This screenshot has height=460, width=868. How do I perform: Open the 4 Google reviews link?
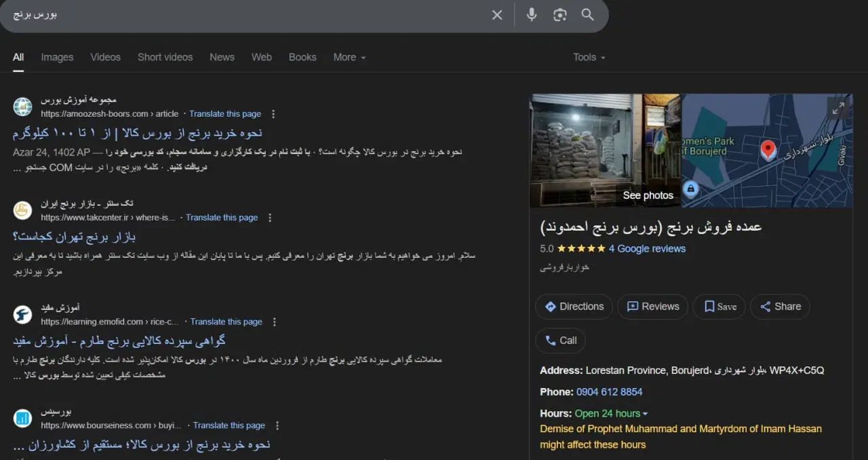tap(647, 248)
